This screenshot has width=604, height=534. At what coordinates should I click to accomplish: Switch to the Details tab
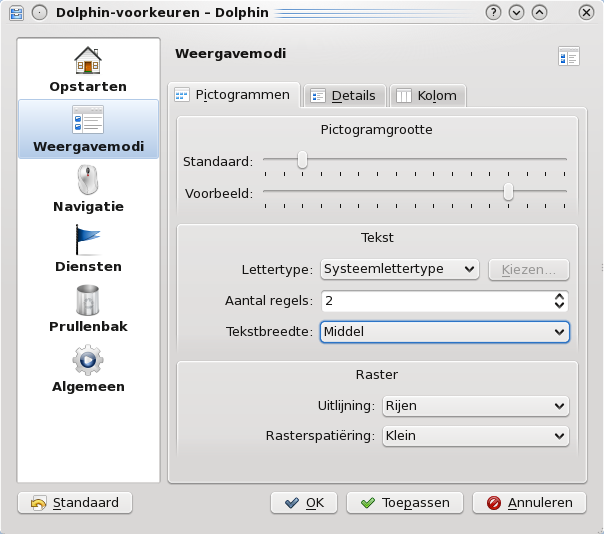(x=343, y=96)
